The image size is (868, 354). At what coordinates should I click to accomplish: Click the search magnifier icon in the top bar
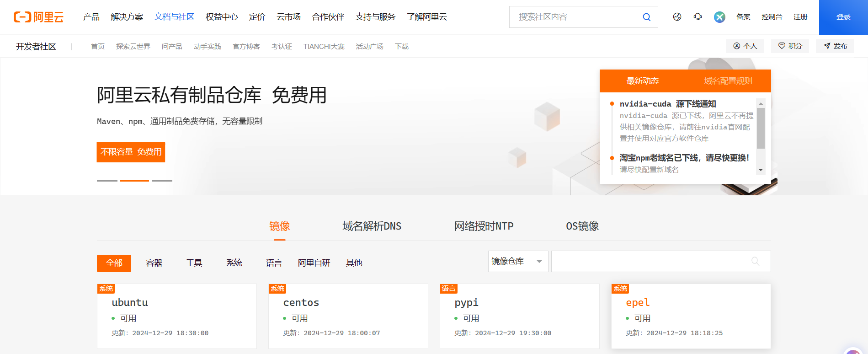coord(646,17)
